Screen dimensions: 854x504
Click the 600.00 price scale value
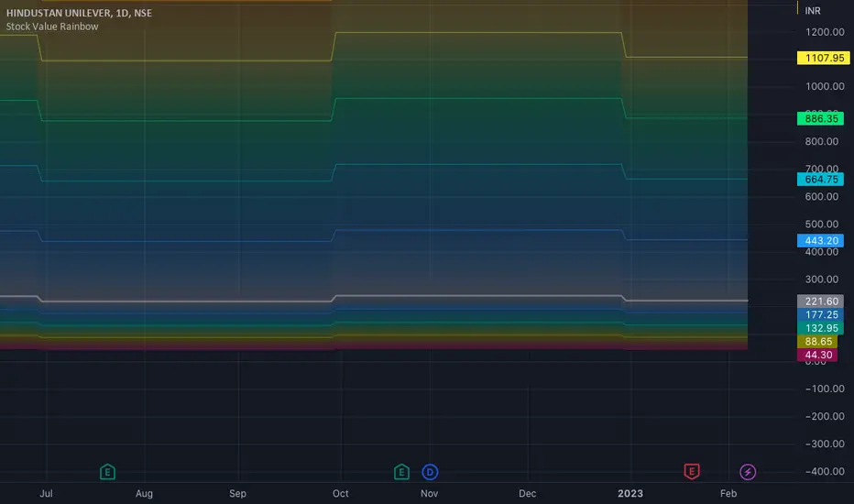(822, 197)
